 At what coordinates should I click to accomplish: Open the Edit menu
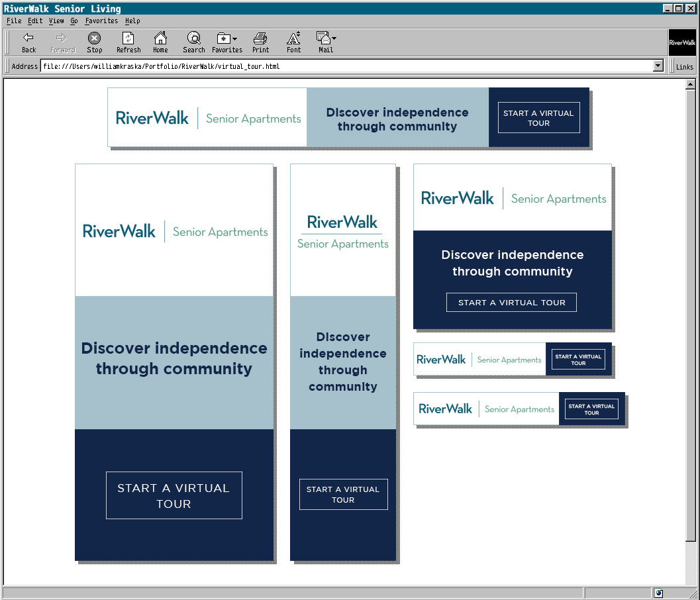coord(35,21)
